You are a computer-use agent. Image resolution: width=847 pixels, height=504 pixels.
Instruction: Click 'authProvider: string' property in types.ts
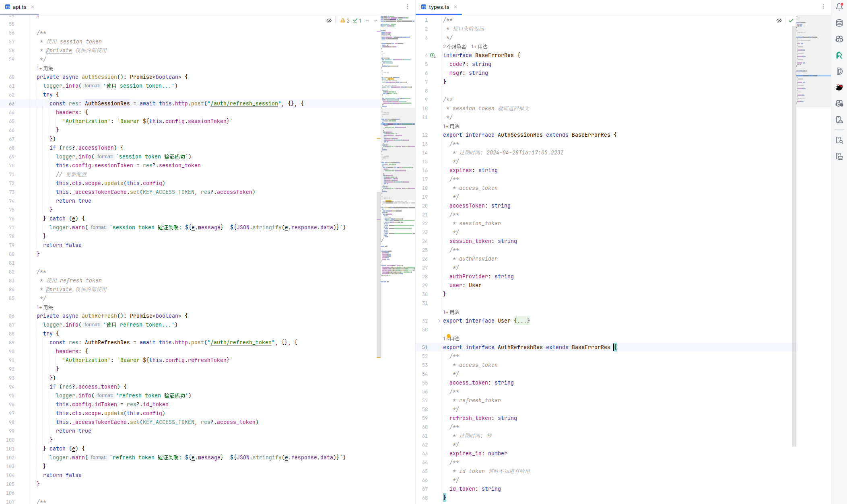point(481,276)
